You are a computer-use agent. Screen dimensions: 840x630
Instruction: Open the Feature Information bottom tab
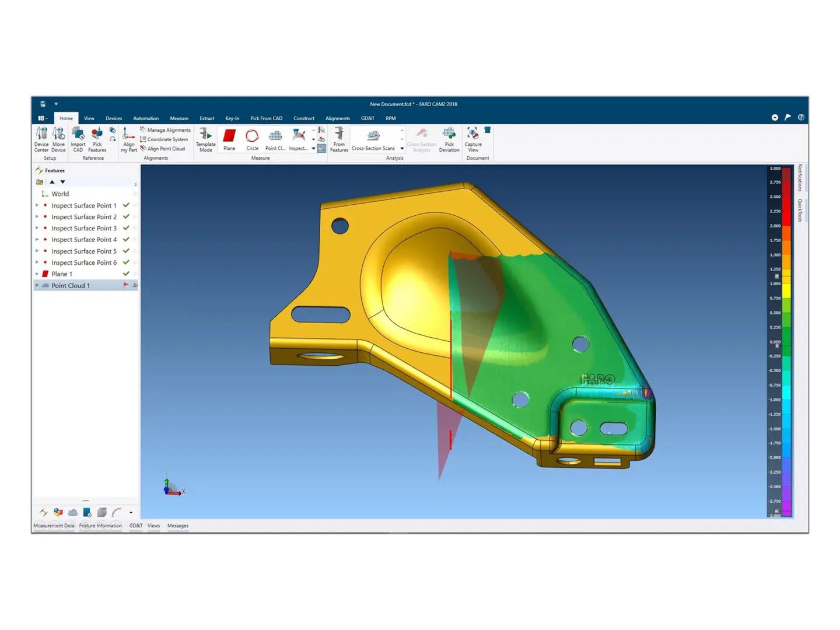click(101, 526)
